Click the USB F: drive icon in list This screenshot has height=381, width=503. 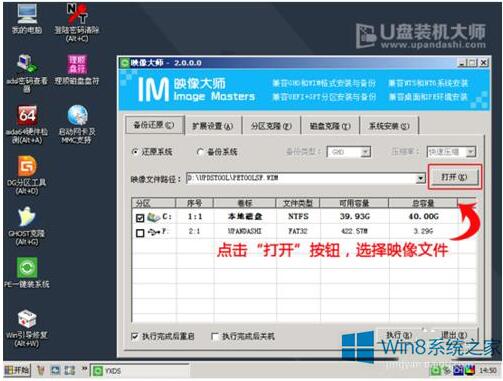click(153, 232)
